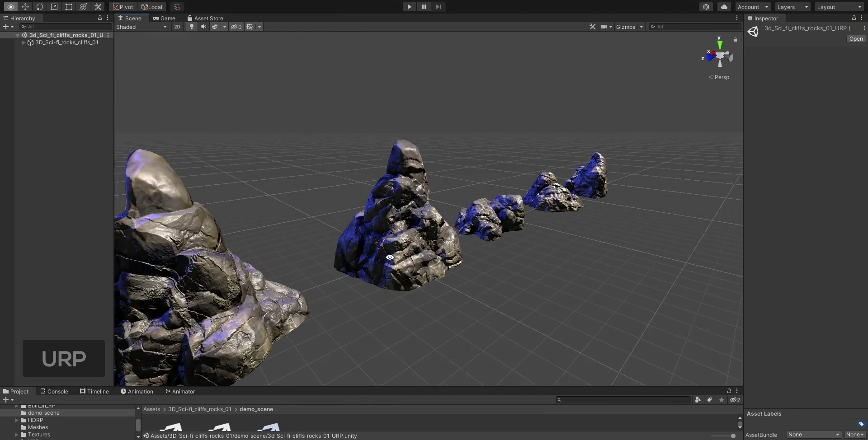Image resolution: width=868 pixels, height=440 pixels.
Task: Open Scene view panel options menu
Action: coord(737,18)
